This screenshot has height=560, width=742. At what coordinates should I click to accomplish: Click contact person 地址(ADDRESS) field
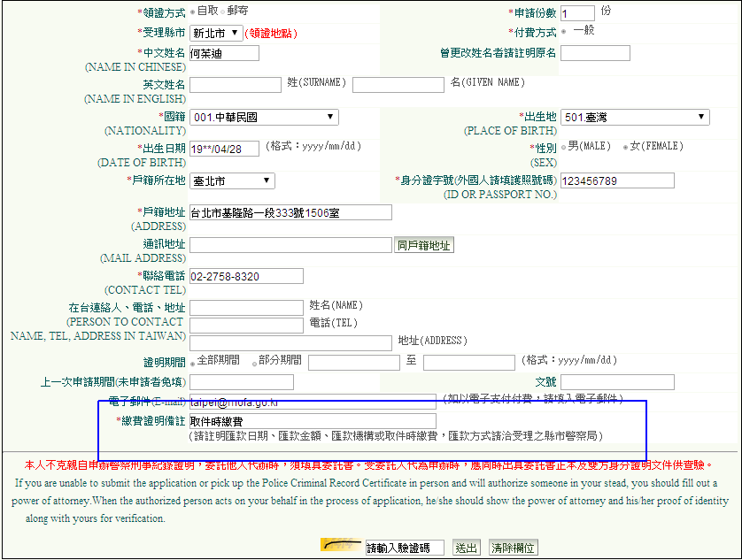pos(290,343)
